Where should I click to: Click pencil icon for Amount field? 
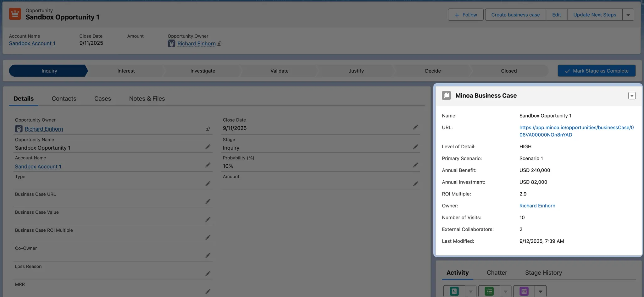tap(416, 184)
